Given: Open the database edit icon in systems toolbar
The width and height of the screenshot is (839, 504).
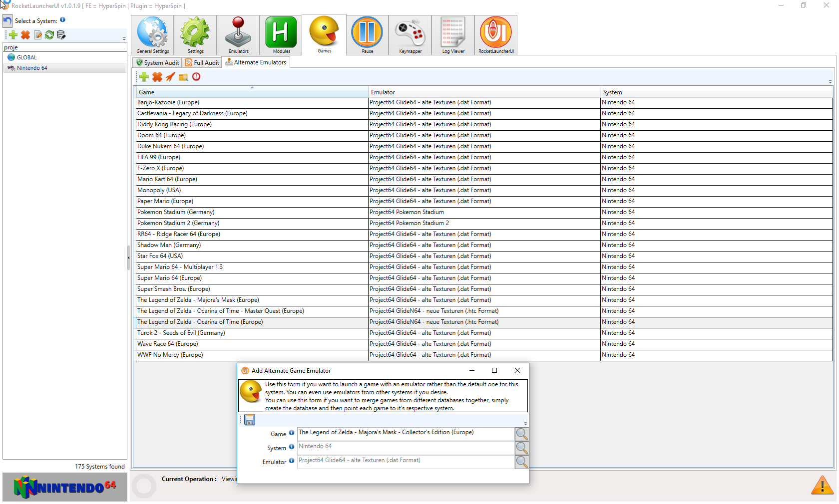Looking at the screenshot, I should tap(61, 35).
